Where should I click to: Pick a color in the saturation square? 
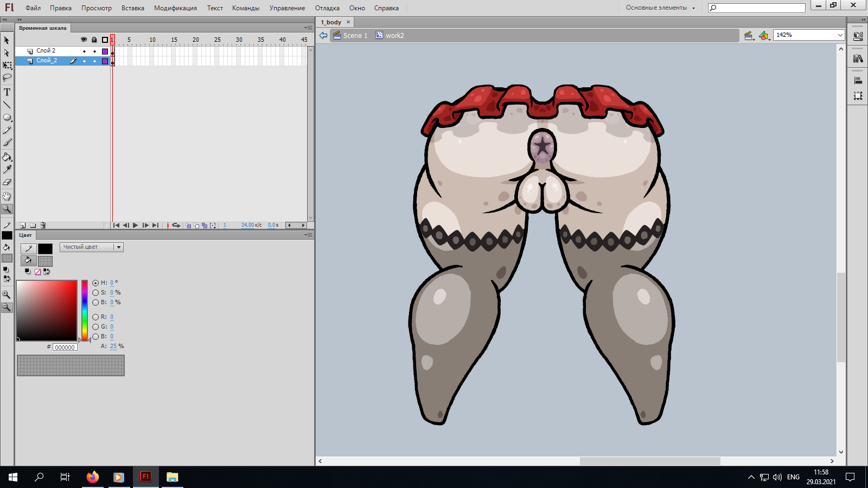coord(47,311)
